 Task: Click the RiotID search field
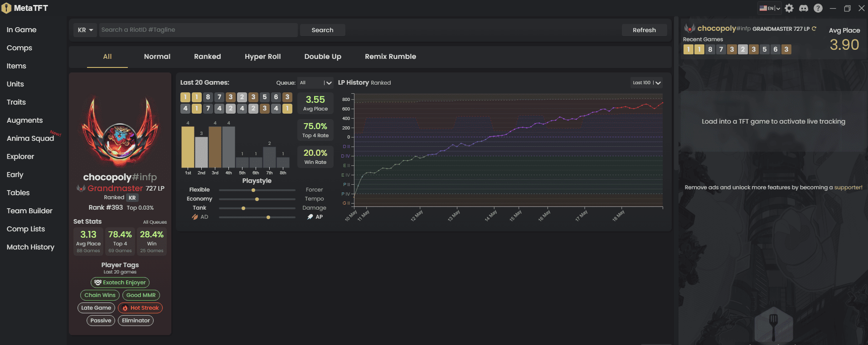pos(198,30)
